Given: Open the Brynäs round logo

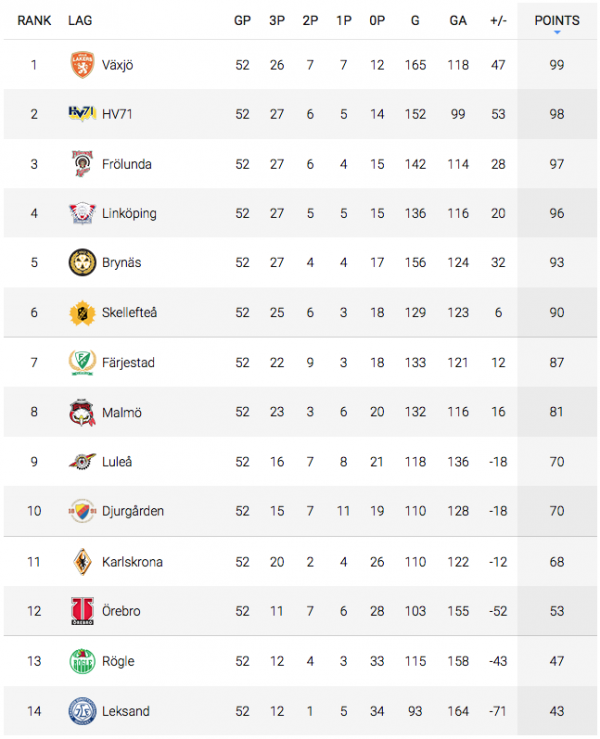Looking at the screenshot, I should click(82, 263).
